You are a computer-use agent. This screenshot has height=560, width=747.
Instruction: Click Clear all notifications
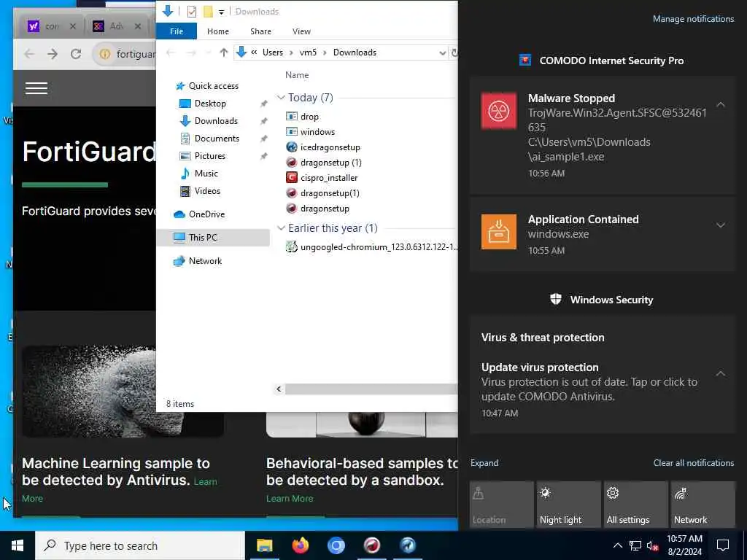click(x=694, y=463)
